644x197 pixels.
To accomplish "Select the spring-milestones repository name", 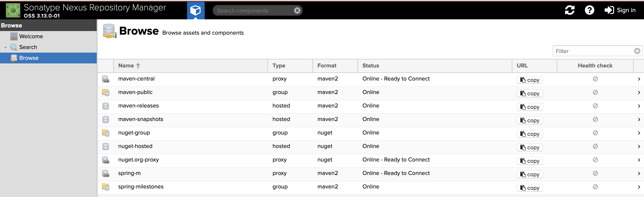I will [x=141, y=187].
